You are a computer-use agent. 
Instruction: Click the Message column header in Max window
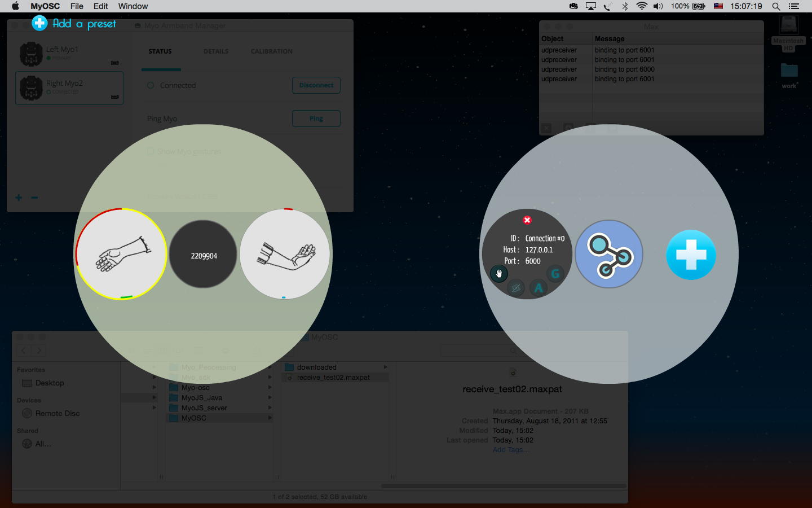click(678, 39)
